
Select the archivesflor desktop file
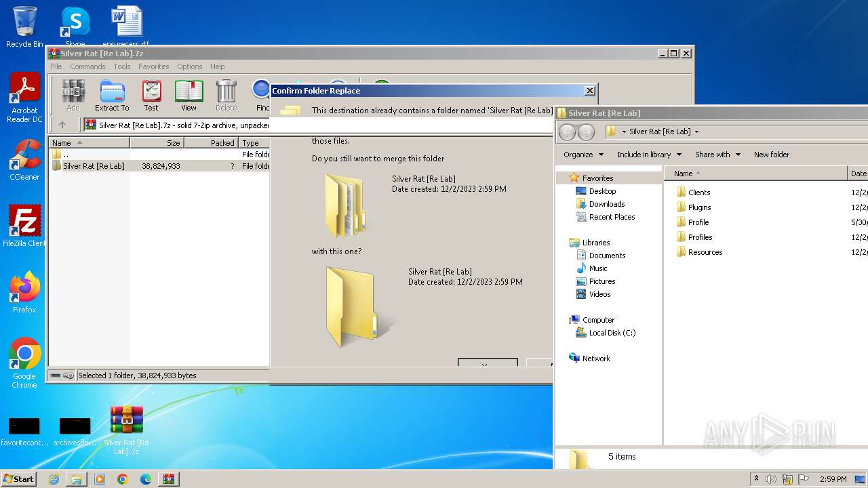[x=75, y=432]
